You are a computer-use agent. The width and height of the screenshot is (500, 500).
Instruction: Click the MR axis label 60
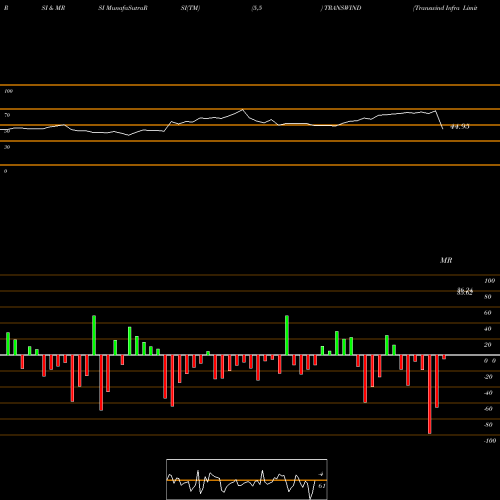(x=488, y=313)
